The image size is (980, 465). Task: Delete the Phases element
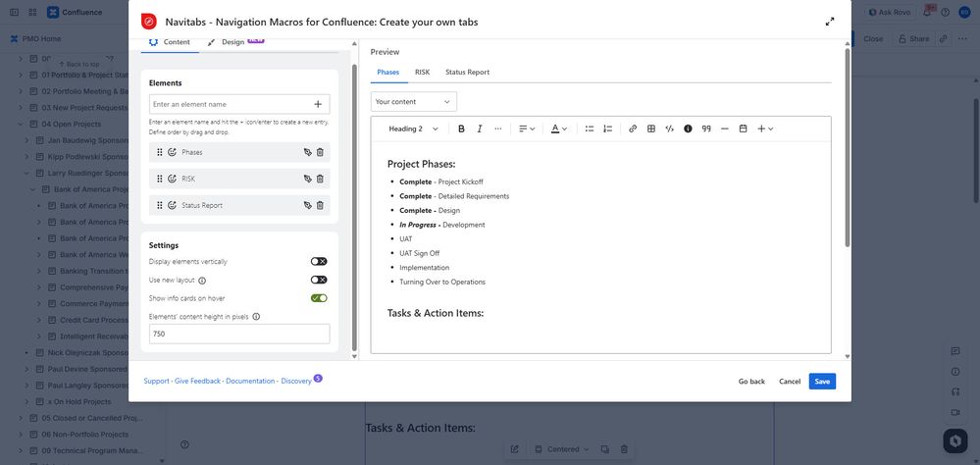click(x=320, y=152)
